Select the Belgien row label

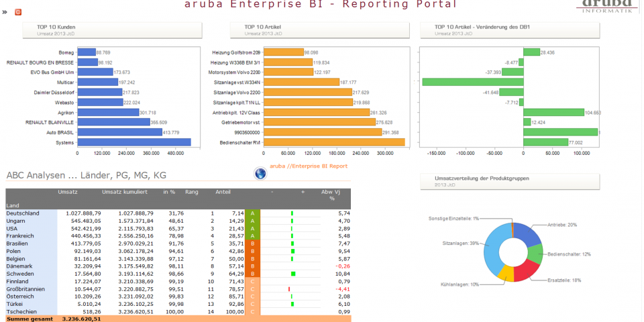[x=15, y=259]
